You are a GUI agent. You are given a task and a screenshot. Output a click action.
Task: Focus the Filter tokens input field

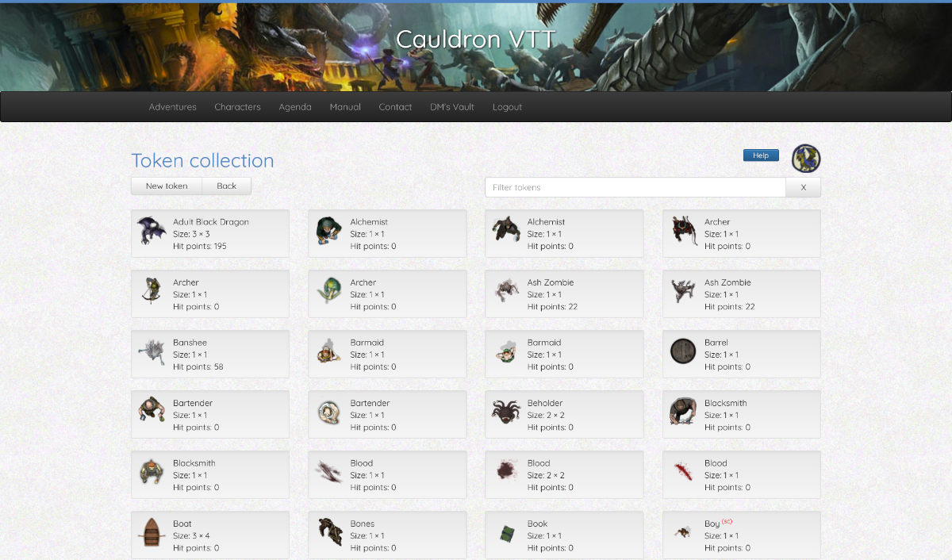click(635, 187)
